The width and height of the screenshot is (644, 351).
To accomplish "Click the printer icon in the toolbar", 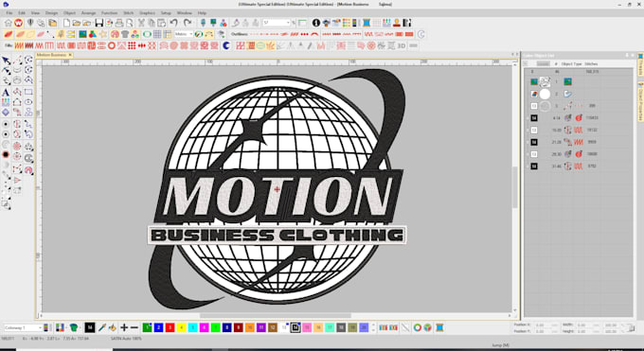I will (119, 23).
